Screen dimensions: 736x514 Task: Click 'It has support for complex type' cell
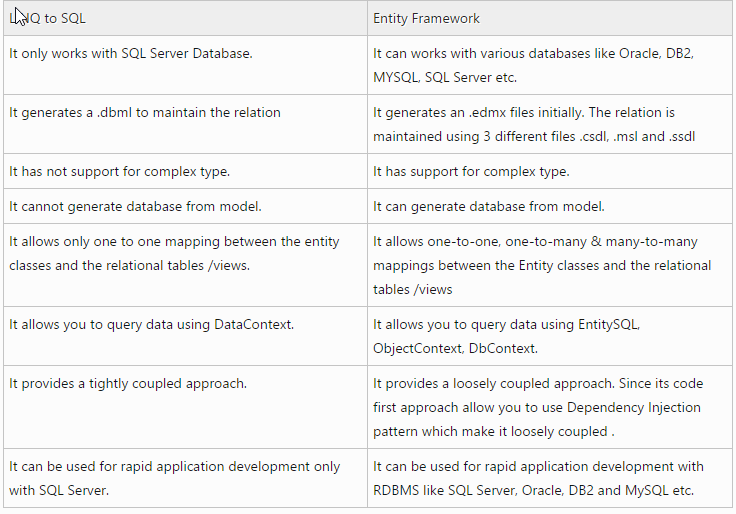tap(550, 171)
